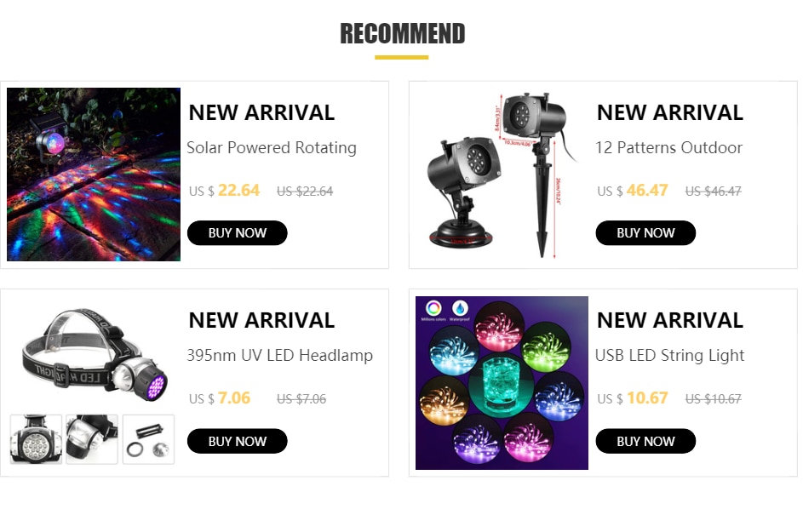The width and height of the screenshot is (803, 532).
Task: Click BUY NOW for Solar Powered Rotating light
Action: (x=237, y=233)
